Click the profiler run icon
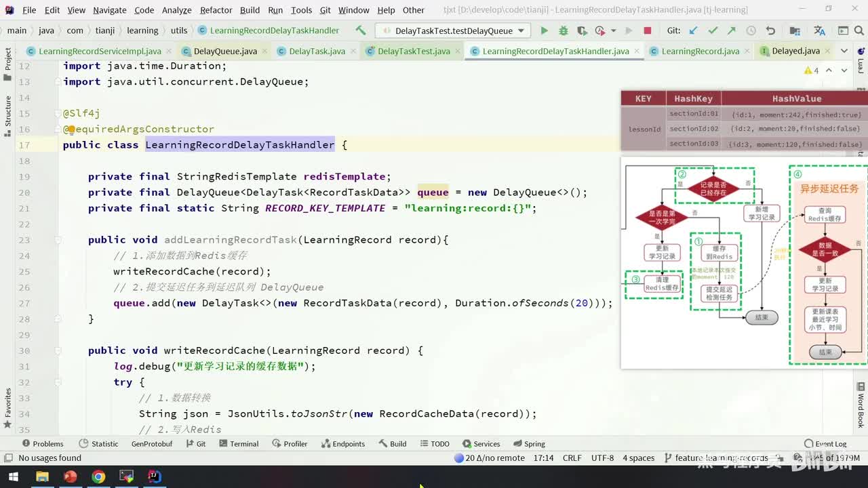The image size is (868, 488). point(599,30)
